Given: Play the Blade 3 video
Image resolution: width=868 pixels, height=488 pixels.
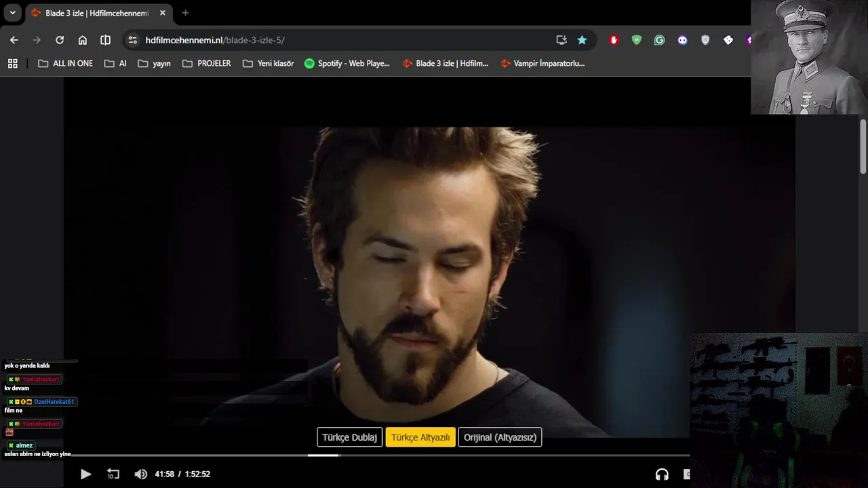Looking at the screenshot, I should click(x=85, y=474).
